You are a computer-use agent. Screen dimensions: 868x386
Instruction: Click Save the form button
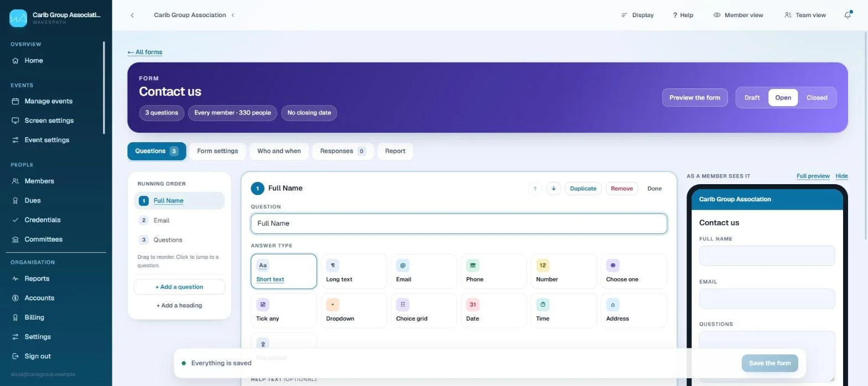769,363
